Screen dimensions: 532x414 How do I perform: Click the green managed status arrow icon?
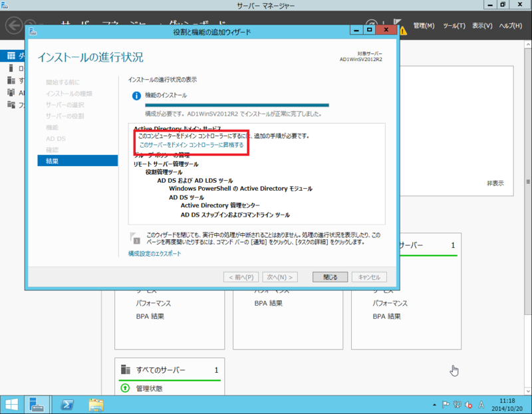pyautogui.click(x=125, y=388)
